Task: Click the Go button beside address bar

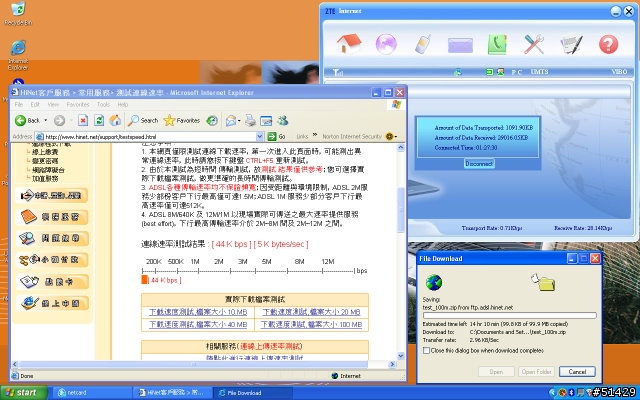Action: 276,136
